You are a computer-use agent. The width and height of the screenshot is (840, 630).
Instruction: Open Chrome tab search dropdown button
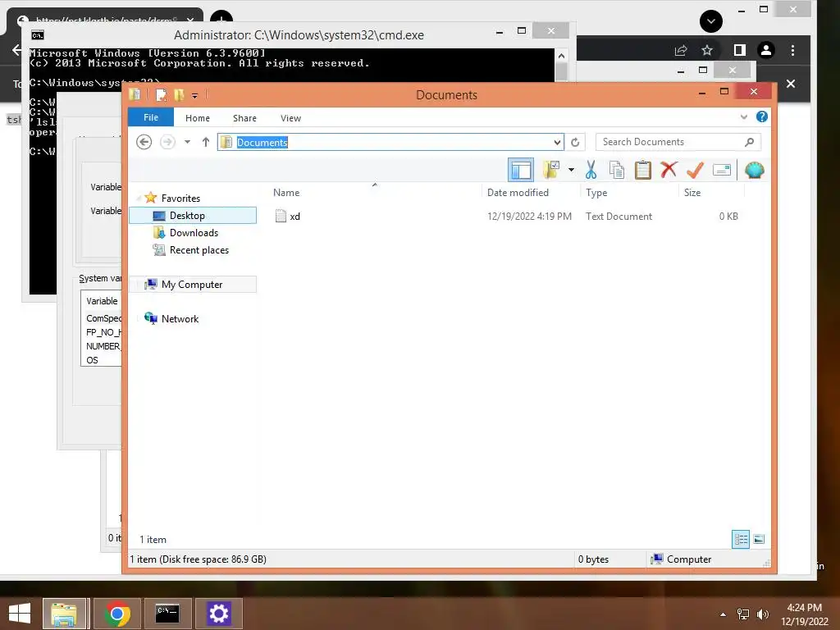click(711, 21)
